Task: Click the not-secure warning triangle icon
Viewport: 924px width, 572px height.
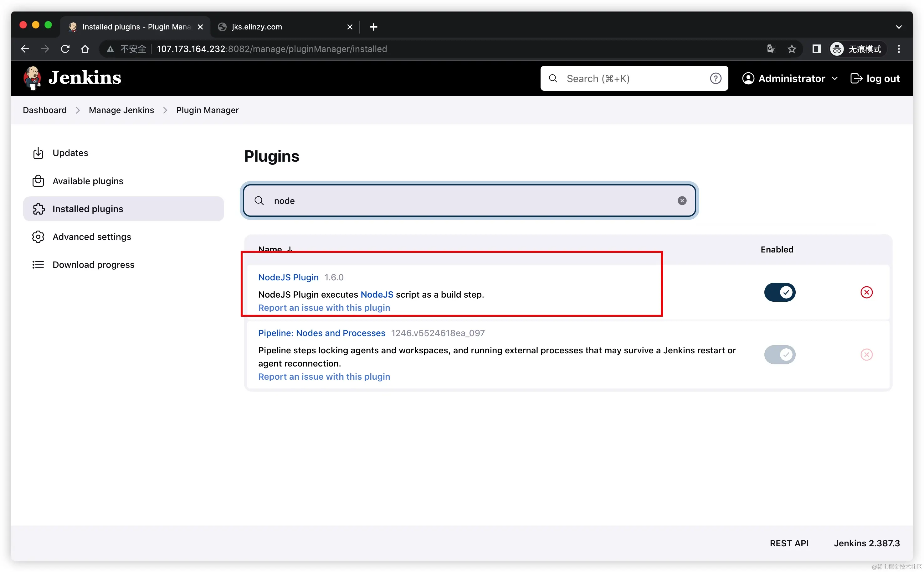Action: point(110,49)
